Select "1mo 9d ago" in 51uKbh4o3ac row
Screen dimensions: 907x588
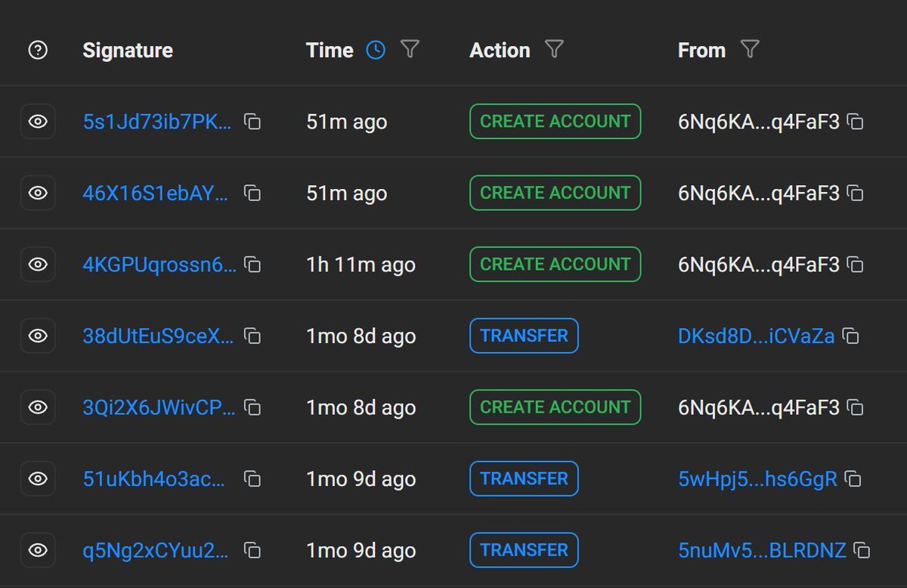(361, 478)
